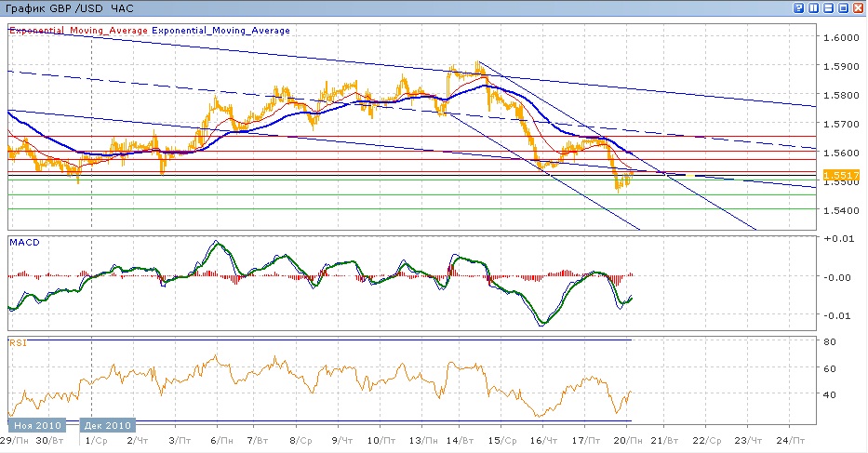Select the red Exponential_Moving_Average legend label
868x453 pixels.
tap(78, 31)
